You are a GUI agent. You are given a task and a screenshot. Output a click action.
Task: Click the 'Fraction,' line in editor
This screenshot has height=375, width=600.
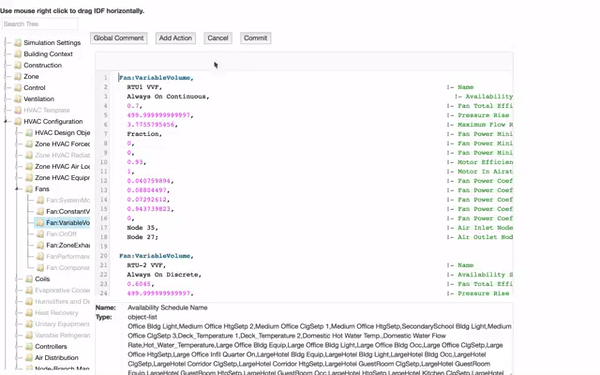(x=144, y=134)
